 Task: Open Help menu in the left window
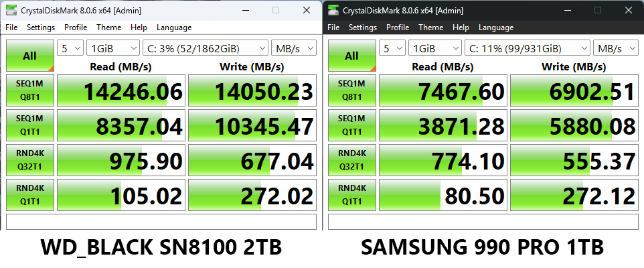[139, 27]
